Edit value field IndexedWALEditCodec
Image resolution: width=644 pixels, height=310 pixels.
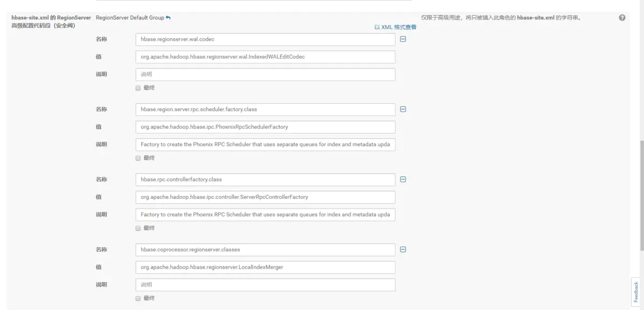266,57
